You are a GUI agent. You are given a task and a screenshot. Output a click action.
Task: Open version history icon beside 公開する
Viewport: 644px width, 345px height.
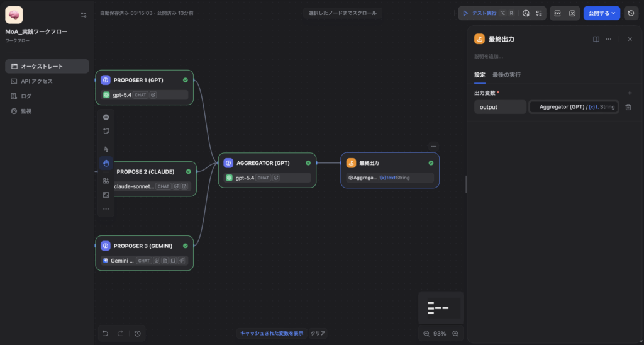[x=631, y=13]
